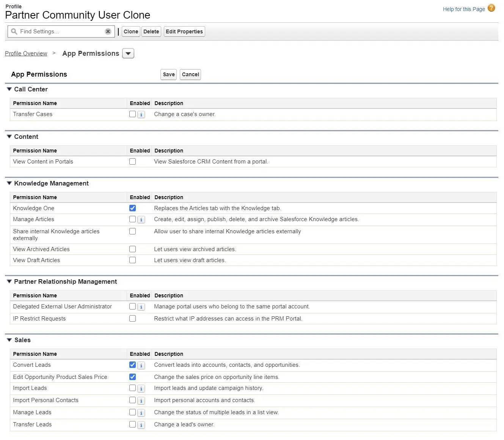Enable the Manage Articles checkbox
This screenshot has height=440, width=504.
132,219
